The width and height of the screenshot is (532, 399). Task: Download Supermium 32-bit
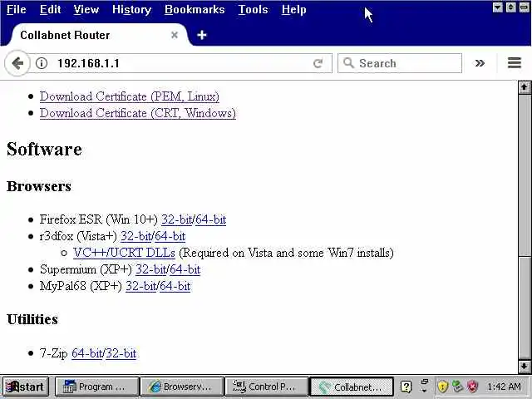coord(151,269)
